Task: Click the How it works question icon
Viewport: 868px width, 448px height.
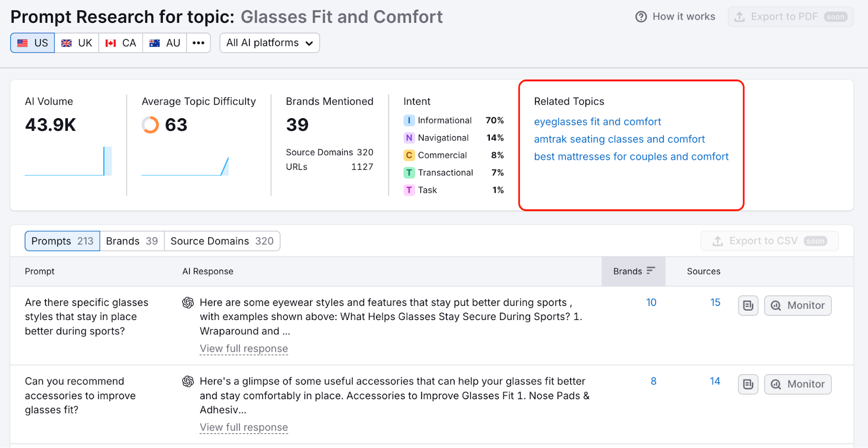Action: click(x=641, y=17)
